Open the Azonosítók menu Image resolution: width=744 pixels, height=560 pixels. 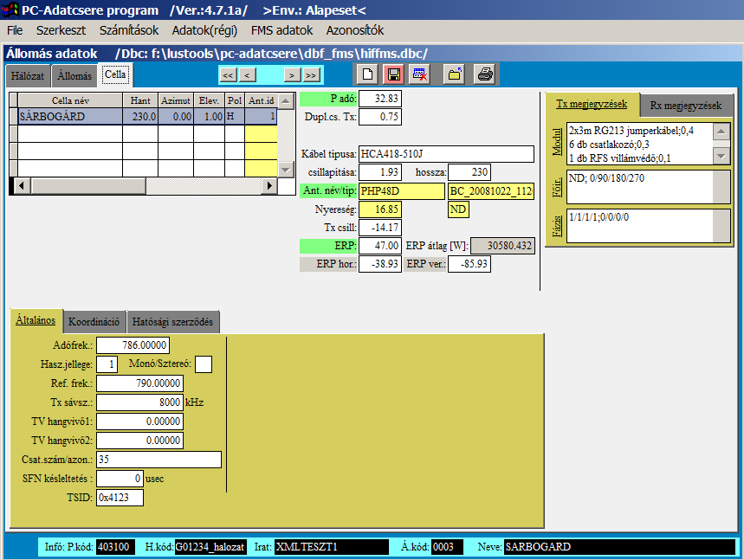(x=355, y=30)
